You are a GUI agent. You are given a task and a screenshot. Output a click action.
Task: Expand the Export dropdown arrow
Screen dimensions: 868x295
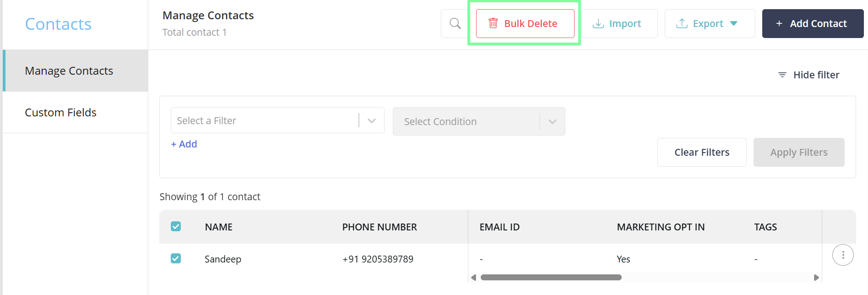coord(734,23)
